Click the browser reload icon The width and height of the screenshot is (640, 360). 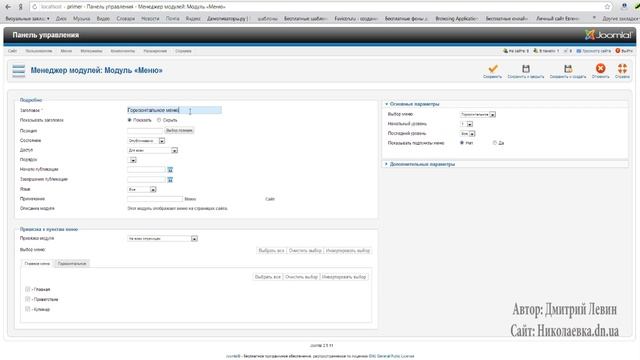click(x=34, y=7)
